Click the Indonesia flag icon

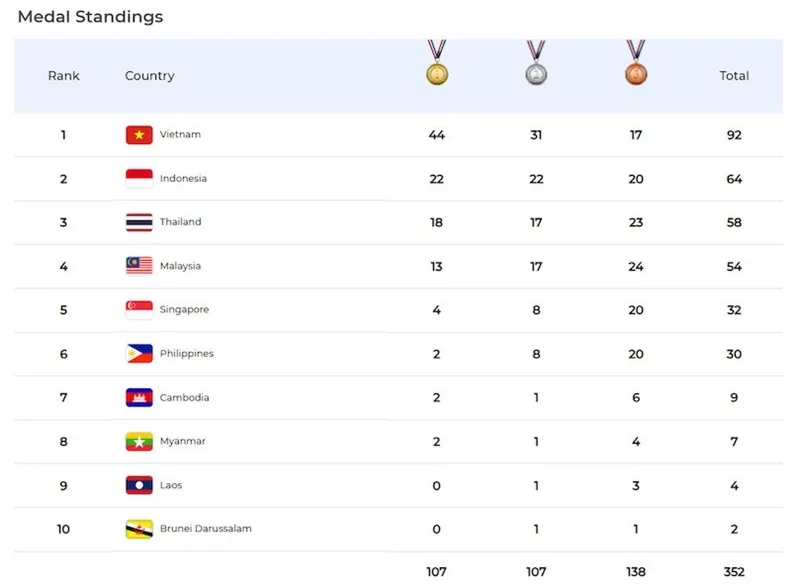(139, 179)
